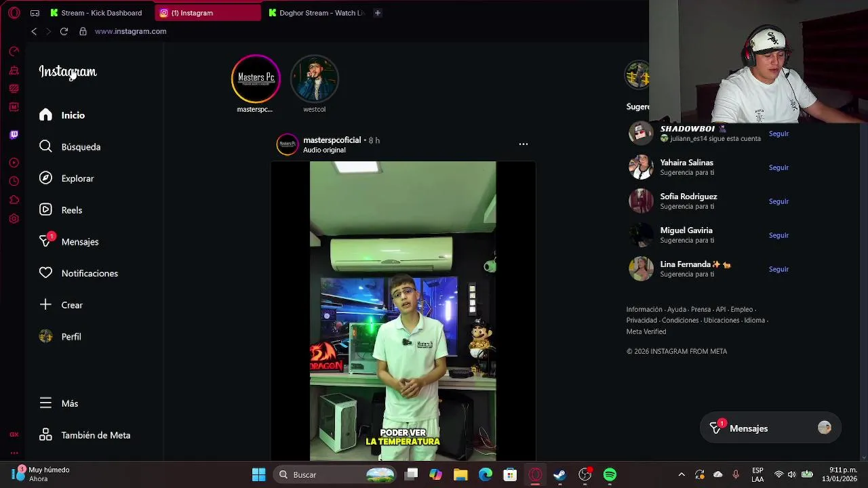Open Notificaciones heart icon
The width and height of the screenshot is (868, 488).
[x=45, y=273]
